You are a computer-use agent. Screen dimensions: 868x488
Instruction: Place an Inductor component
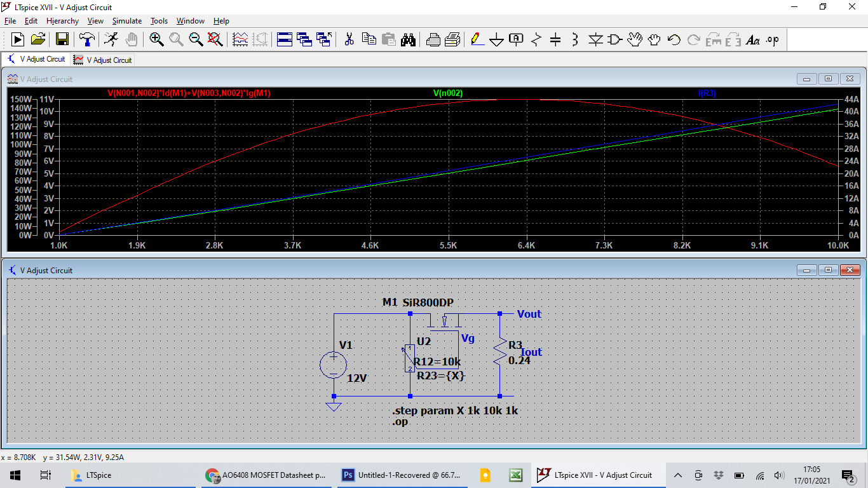click(575, 39)
